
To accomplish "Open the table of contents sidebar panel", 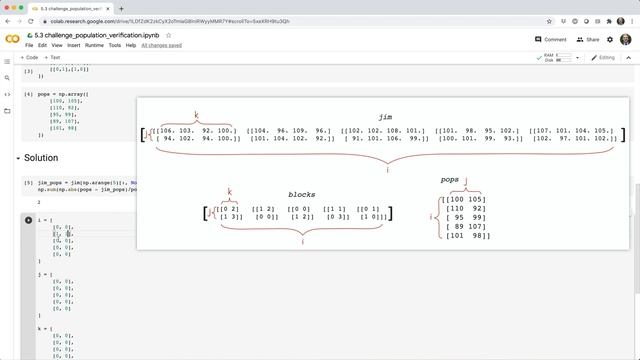I will pyautogui.click(x=7, y=62).
